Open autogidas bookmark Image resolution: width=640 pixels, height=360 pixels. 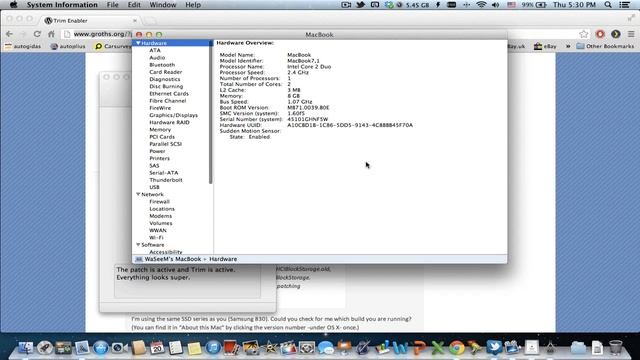point(24,46)
